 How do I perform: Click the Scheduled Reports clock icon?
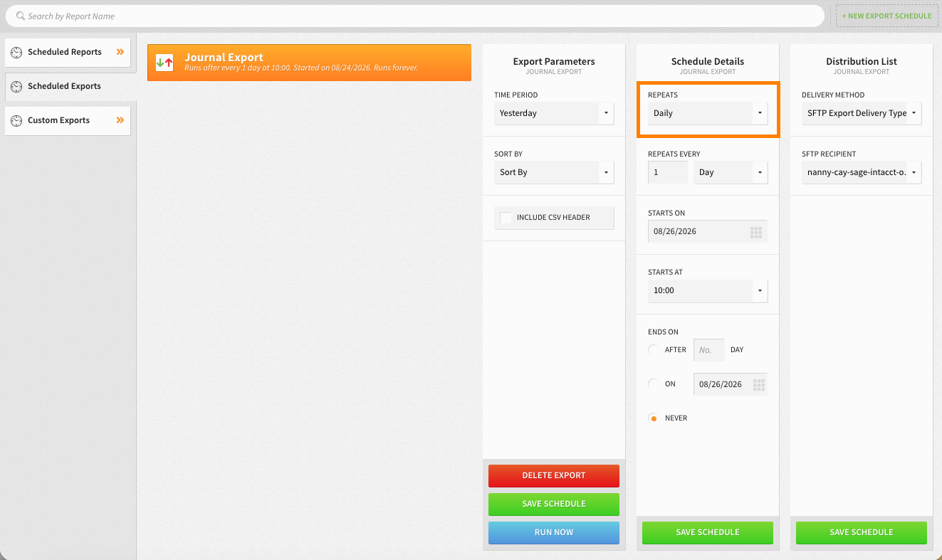[x=16, y=52]
